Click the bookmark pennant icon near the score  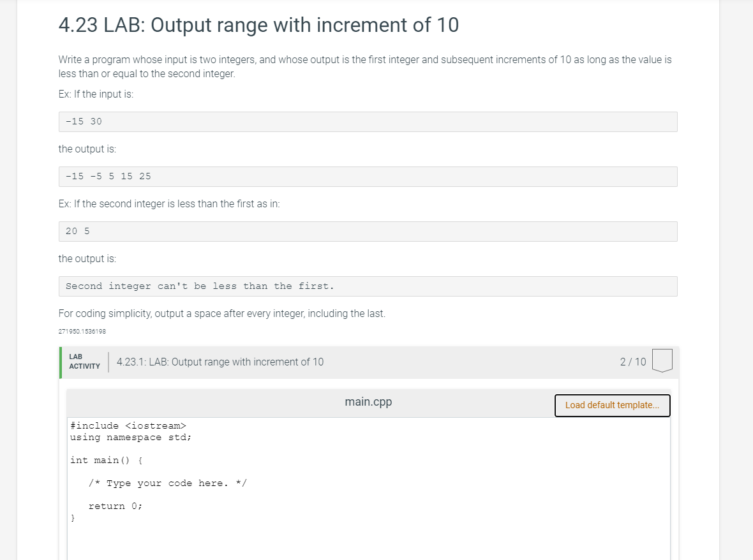[662, 360]
